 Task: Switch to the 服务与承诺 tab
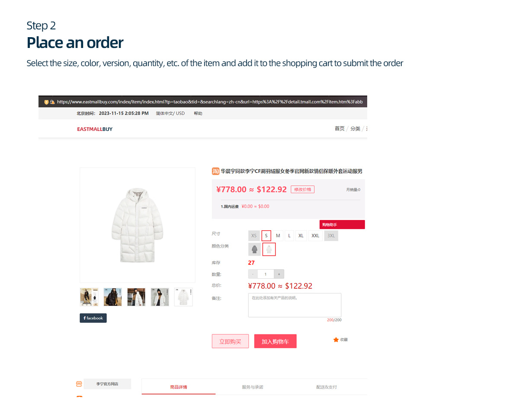click(x=253, y=387)
